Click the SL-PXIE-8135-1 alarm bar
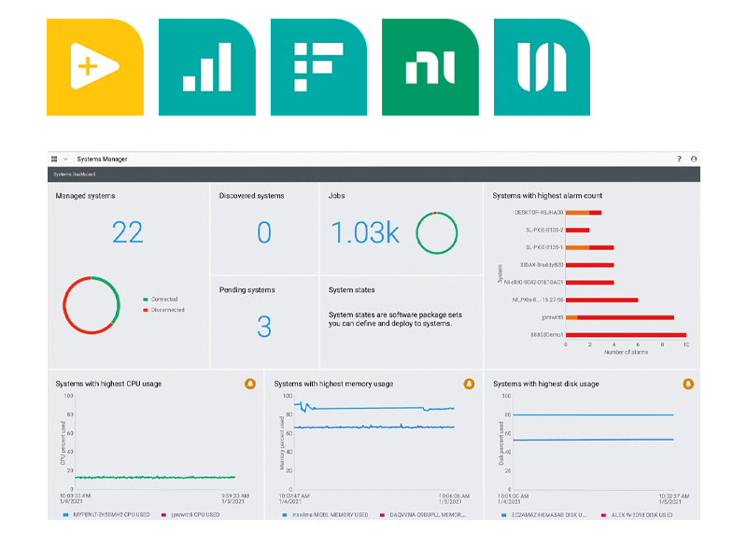 [590, 247]
